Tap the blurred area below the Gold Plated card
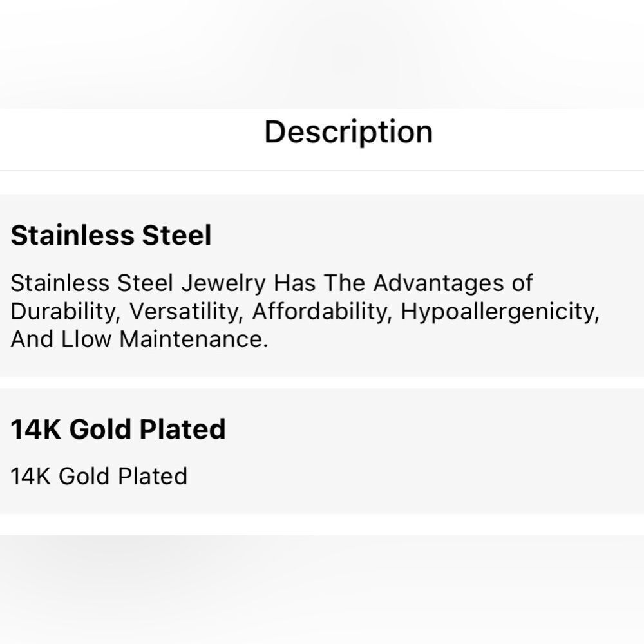 click(x=322, y=589)
